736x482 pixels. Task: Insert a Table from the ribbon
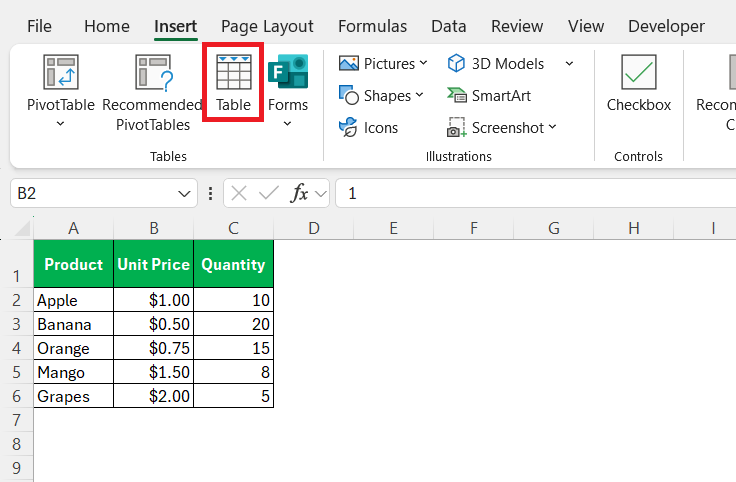click(x=233, y=83)
